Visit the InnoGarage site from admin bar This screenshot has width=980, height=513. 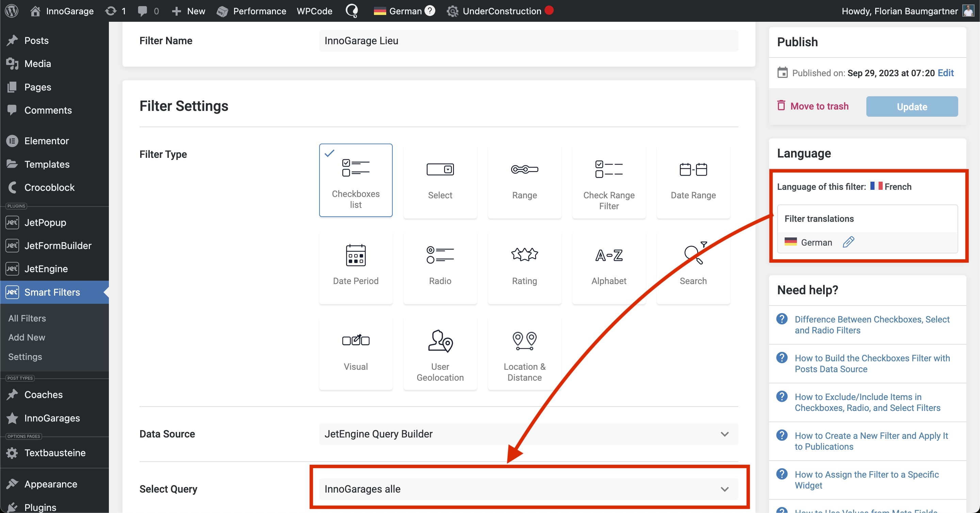pos(62,11)
